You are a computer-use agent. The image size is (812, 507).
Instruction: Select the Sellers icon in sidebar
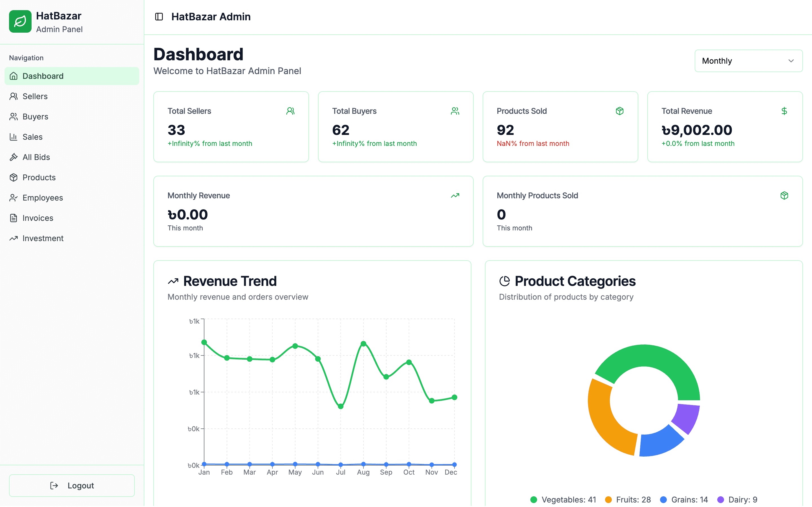14,96
